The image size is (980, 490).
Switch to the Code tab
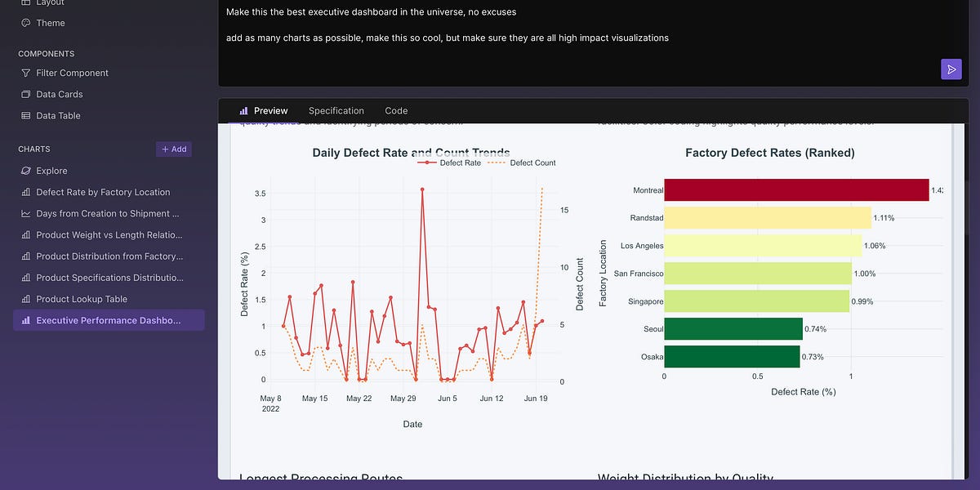[x=396, y=110]
